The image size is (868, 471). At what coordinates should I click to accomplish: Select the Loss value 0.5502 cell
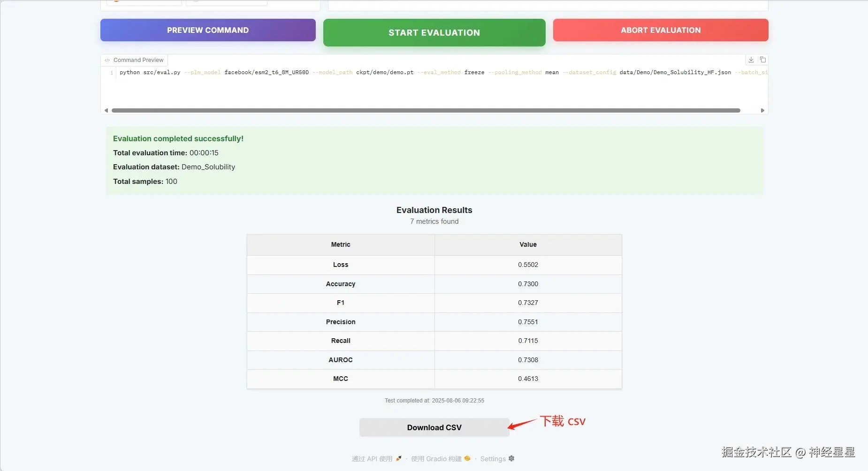(x=528, y=265)
